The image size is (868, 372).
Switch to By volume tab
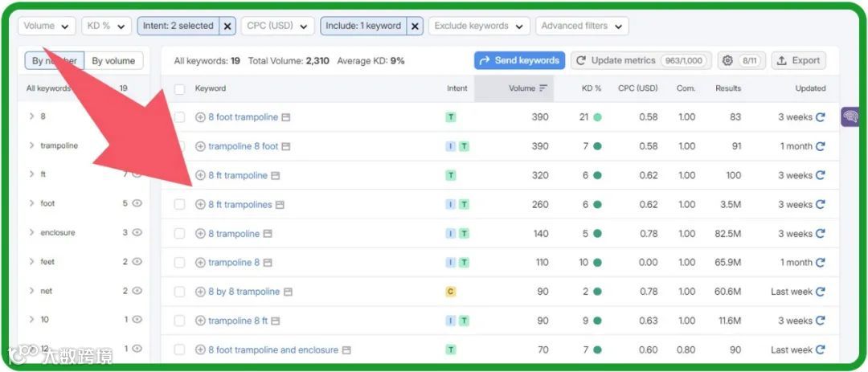[113, 61]
